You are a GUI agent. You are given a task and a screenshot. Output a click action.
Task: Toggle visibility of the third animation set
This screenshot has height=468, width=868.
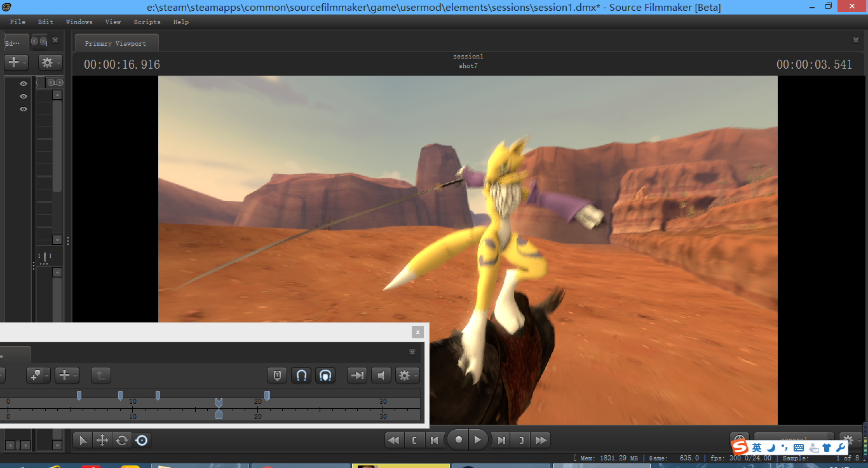pyautogui.click(x=24, y=109)
